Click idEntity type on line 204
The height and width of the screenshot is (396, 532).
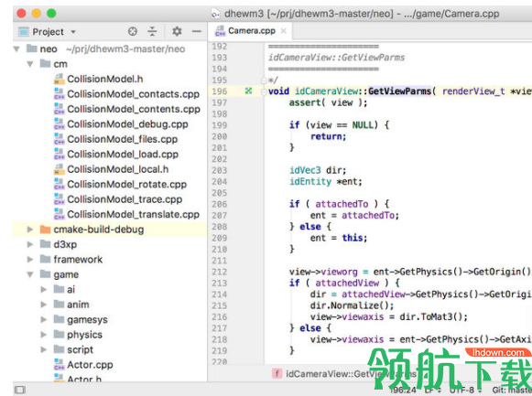(310, 182)
